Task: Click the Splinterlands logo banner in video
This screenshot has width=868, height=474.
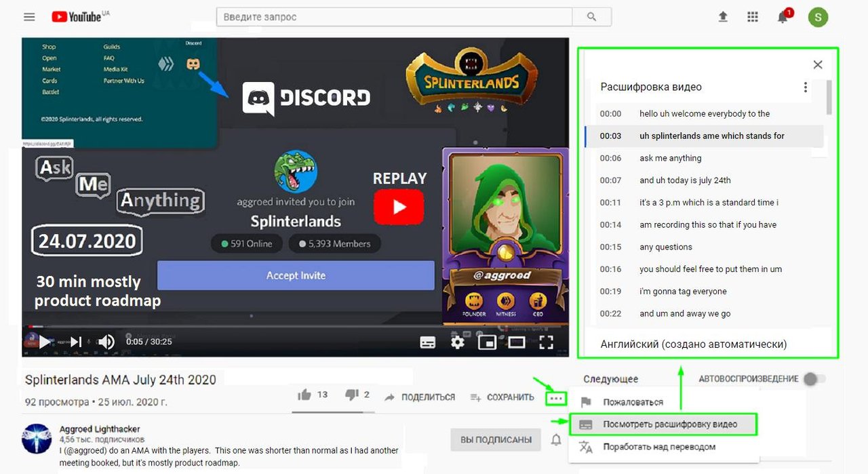Action: pyautogui.click(x=471, y=81)
